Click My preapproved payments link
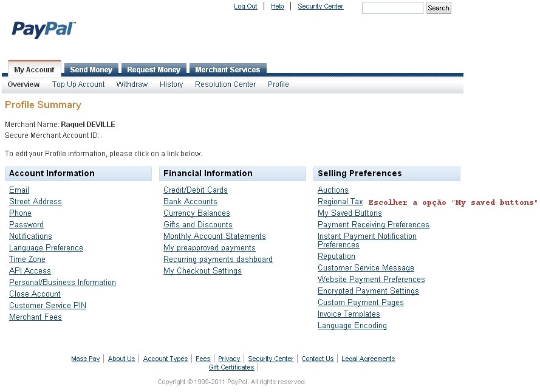 [210, 248]
